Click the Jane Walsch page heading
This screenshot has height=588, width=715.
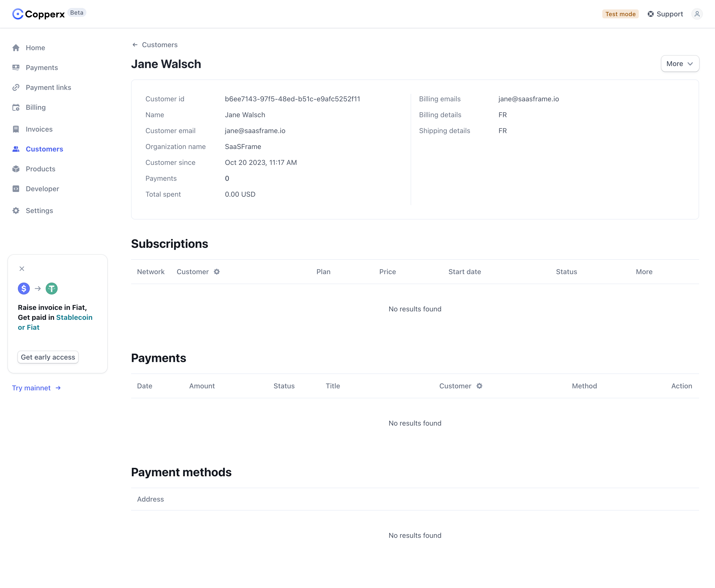pos(166,64)
